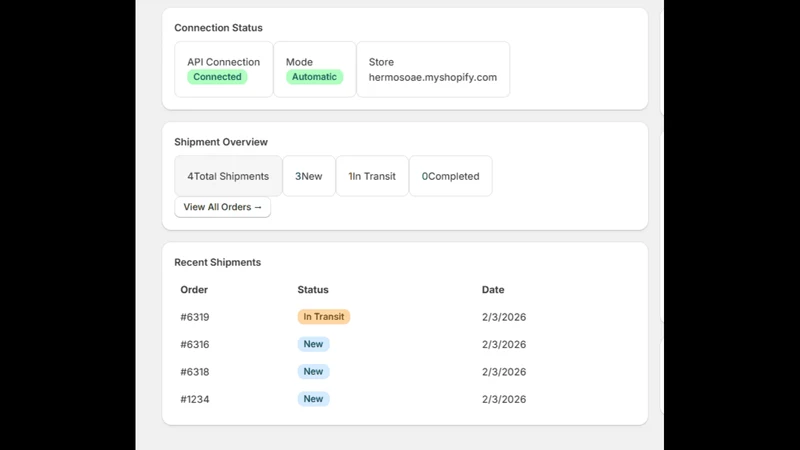Click the New badge for order #1234
The image size is (800, 450).
pos(313,399)
